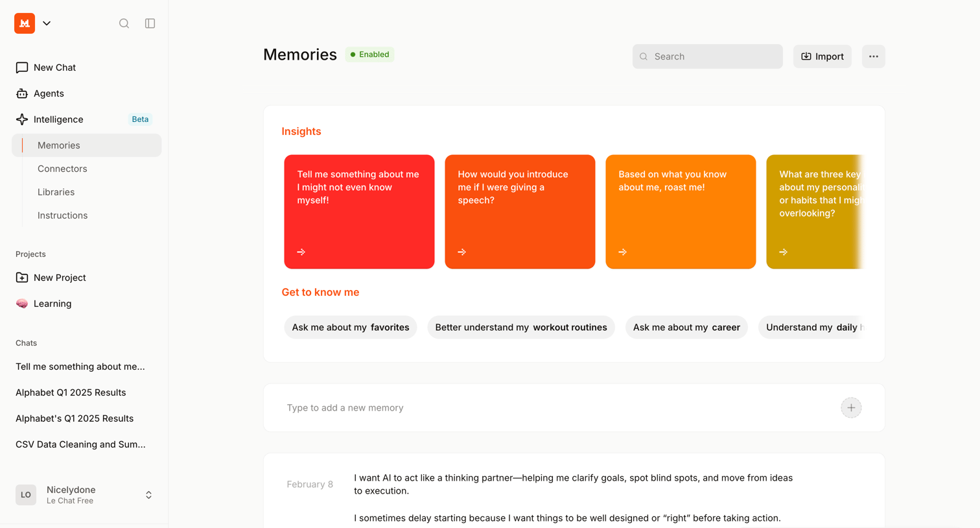Open the Intelligence section
The height and width of the screenshot is (528, 980).
pyautogui.click(x=86, y=119)
